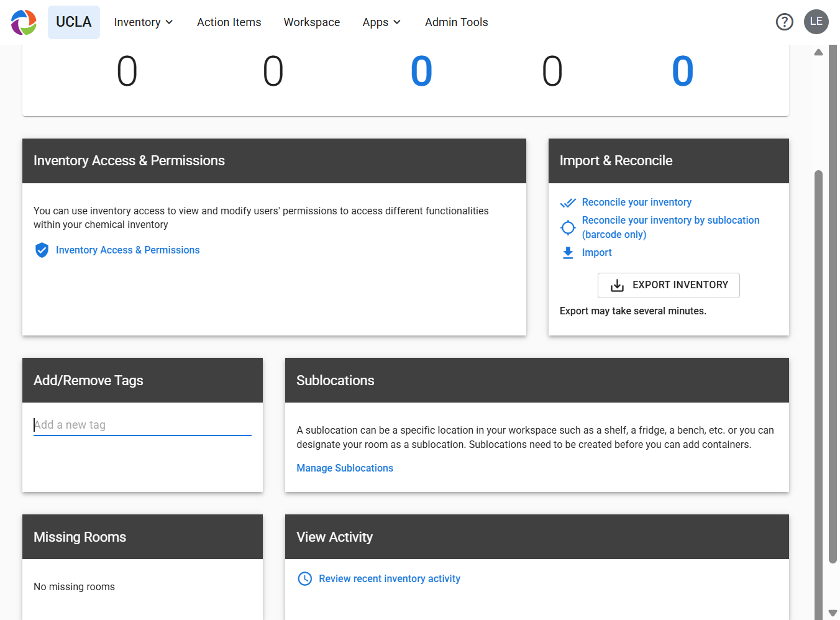Viewport: 840px width, 620px height.
Task: Click the Add/Remove Tags panel header
Action: [x=142, y=380]
